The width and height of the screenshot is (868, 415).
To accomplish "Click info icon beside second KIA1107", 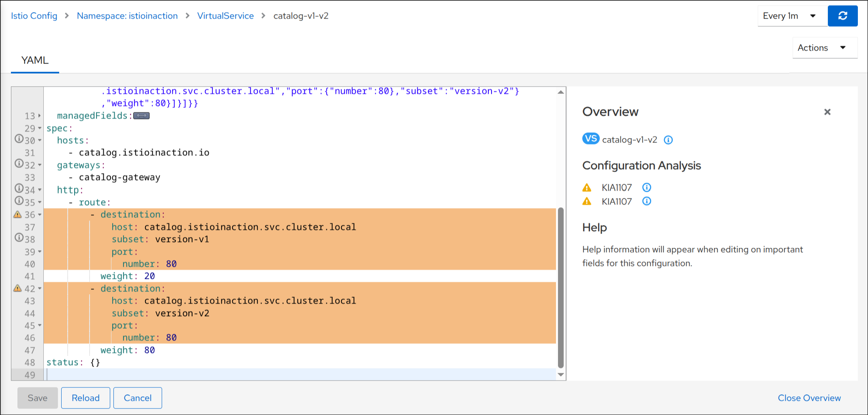I will tap(647, 201).
